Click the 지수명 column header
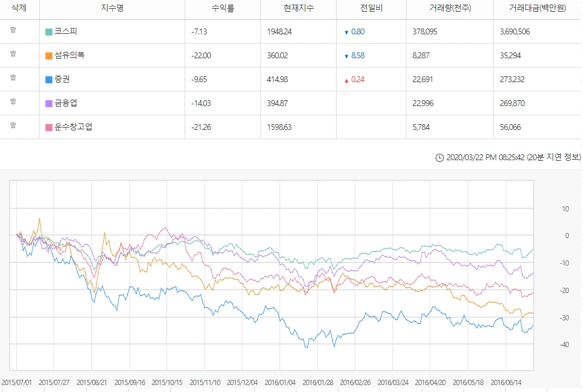 click(x=112, y=8)
